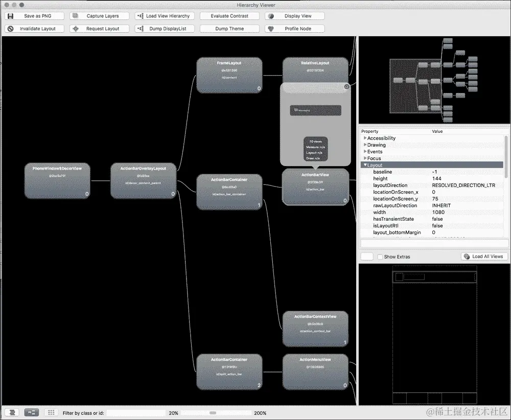511x420 pixels.
Task: Click the 'isLayoutRtl' property row
Action: pos(432,225)
